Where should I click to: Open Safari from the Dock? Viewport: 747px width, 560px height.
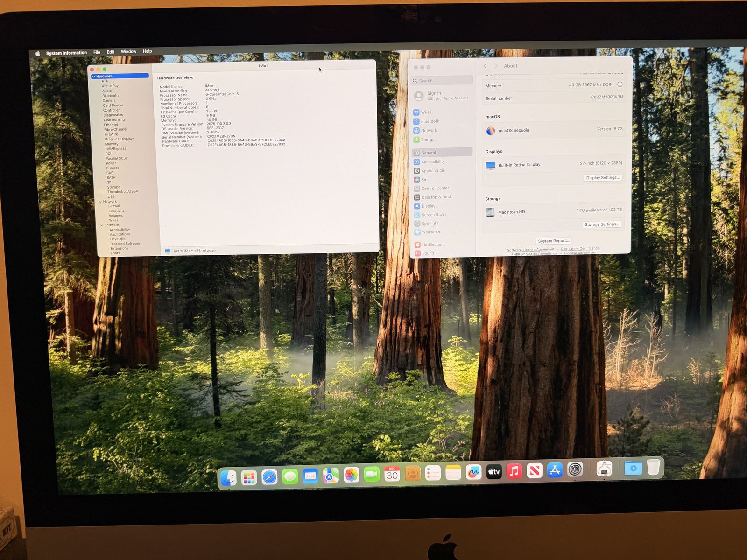pyautogui.click(x=269, y=477)
